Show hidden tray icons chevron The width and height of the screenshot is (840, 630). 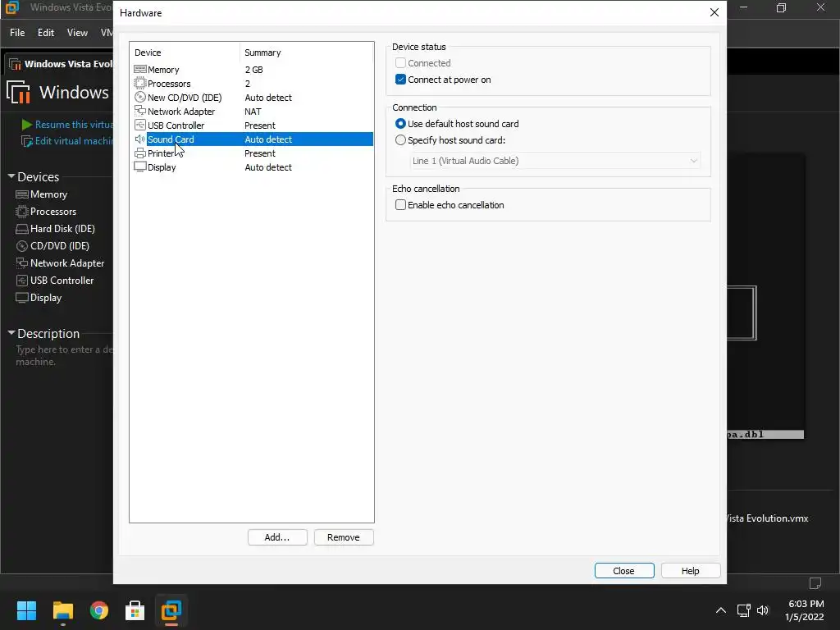(x=721, y=610)
